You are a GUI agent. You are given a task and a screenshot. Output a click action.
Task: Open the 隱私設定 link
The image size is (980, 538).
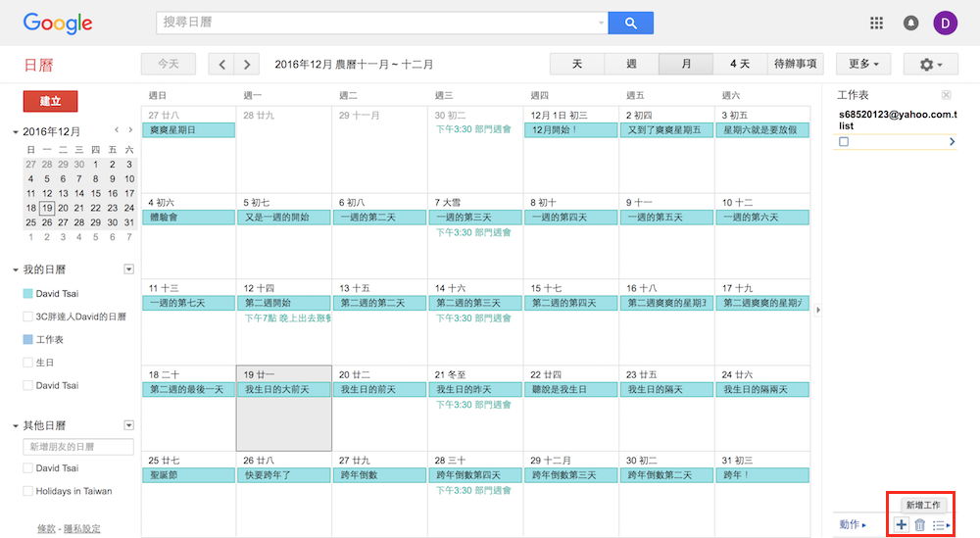click(82, 529)
